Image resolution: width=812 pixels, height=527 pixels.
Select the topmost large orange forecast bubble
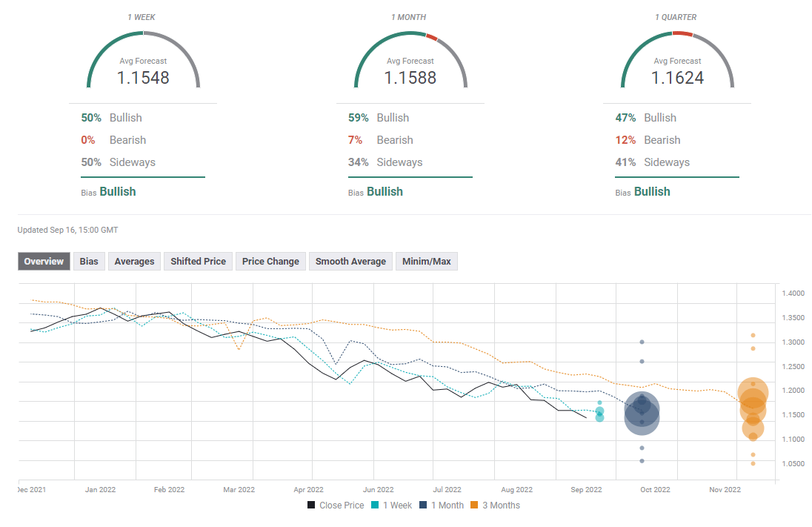(753, 393)
